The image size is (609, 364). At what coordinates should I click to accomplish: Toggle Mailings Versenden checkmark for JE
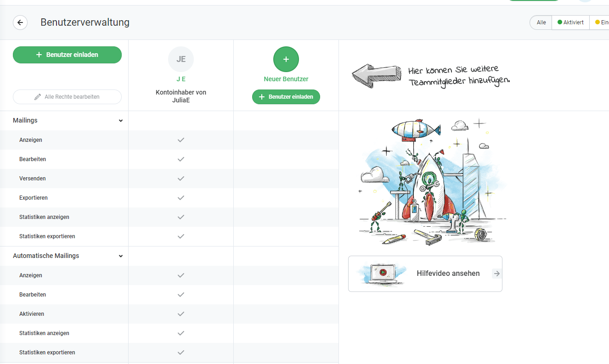(x=181, y=178)
